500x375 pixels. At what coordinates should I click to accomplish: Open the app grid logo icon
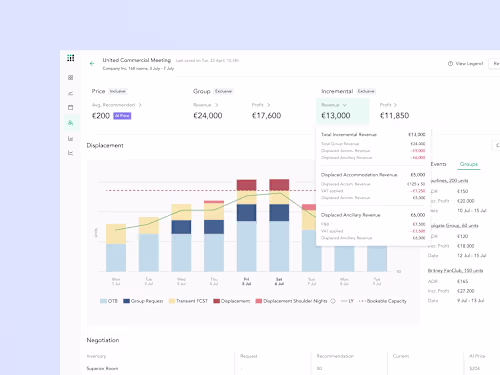click(71, 58)
